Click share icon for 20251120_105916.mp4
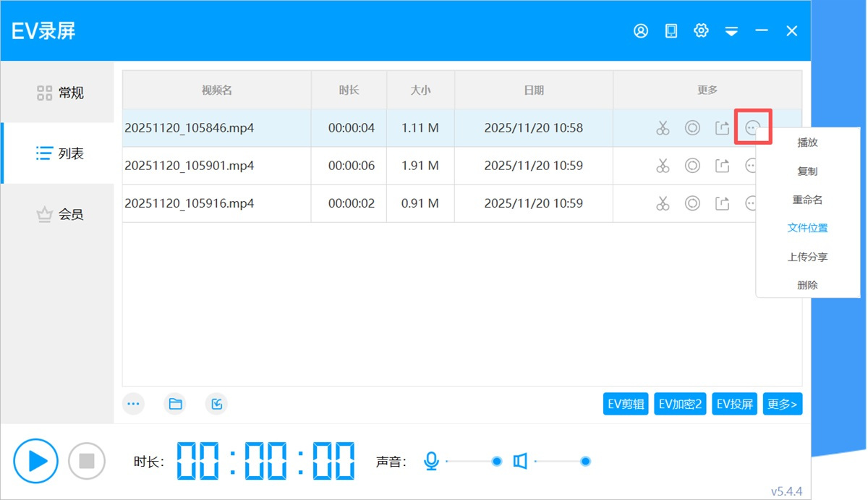868x500 pixels. click(722, 203)
